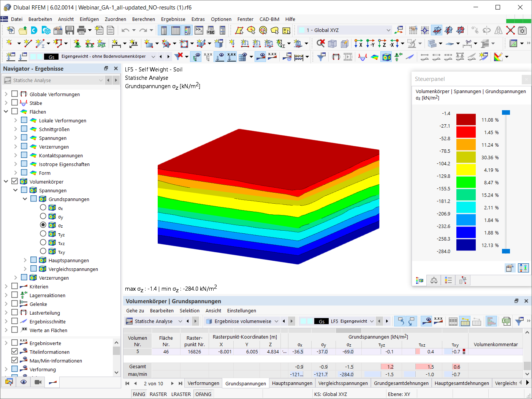Viewport: 532px width, 399px height.
Task: Go to next table page arrow beside '2 von 10'
Action: 173,383
